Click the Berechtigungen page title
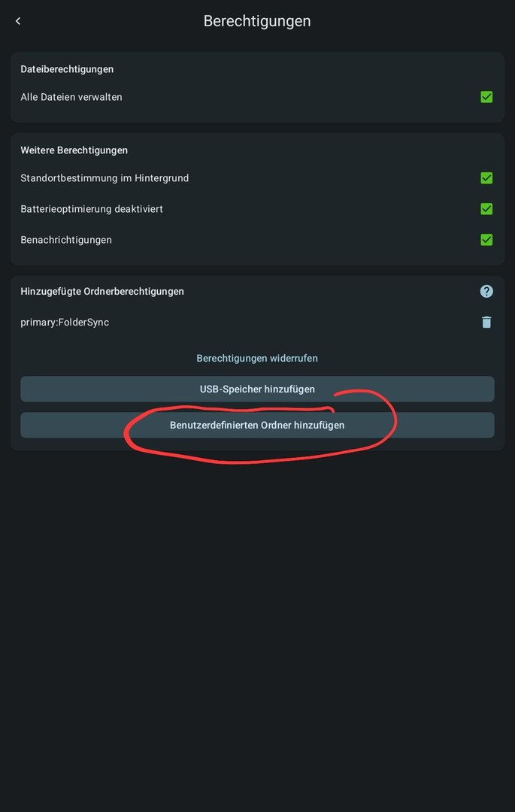 [x=257, y=21]
